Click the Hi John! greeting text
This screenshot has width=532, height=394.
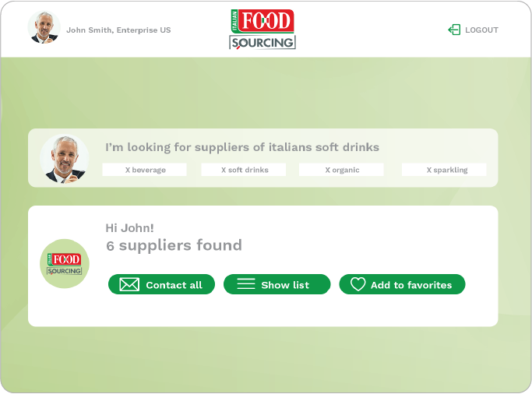[x=129, y=228]
